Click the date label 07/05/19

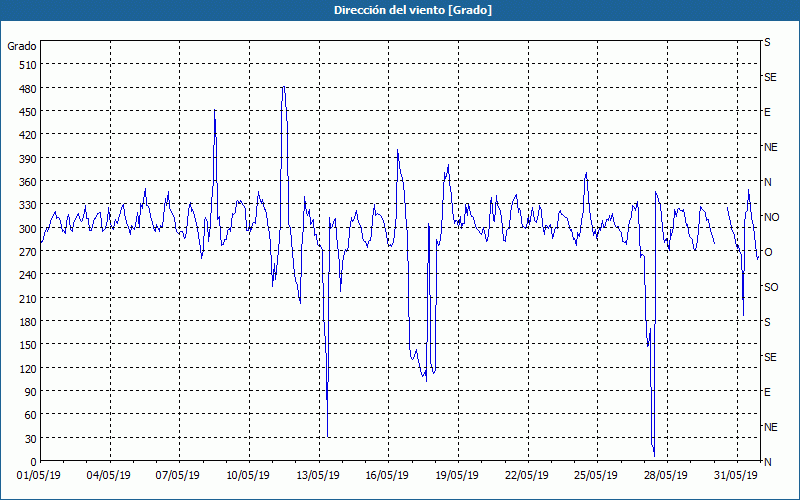pyautogui.click(x=178, y=476)
